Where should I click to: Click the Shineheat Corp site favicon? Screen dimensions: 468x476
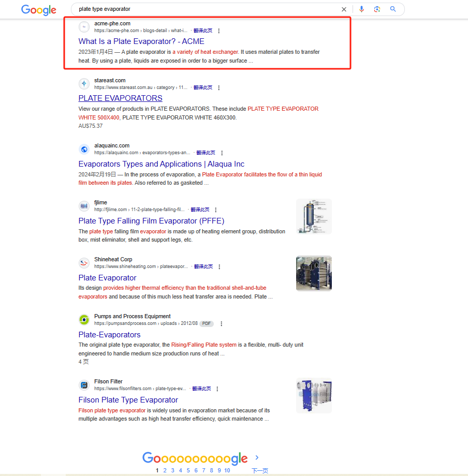pos(84,263)
